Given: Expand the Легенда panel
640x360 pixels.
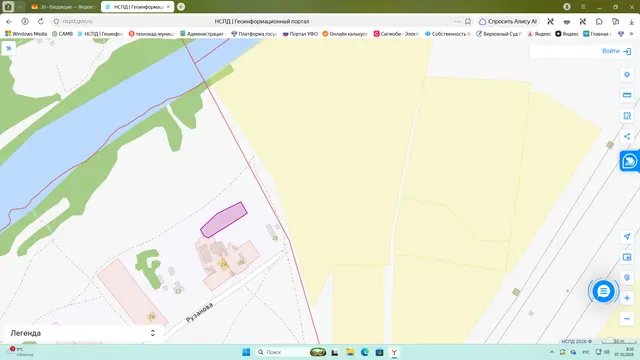Looking at the screenshot, I should [82, 333].
